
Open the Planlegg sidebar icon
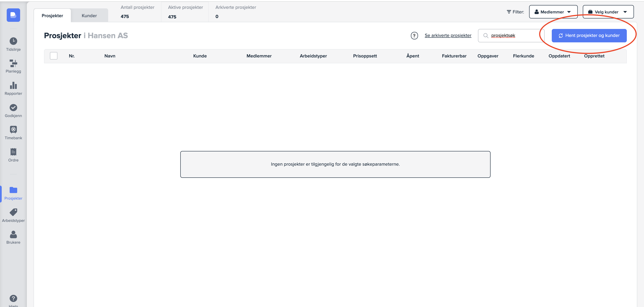click(x=13, y=63)
